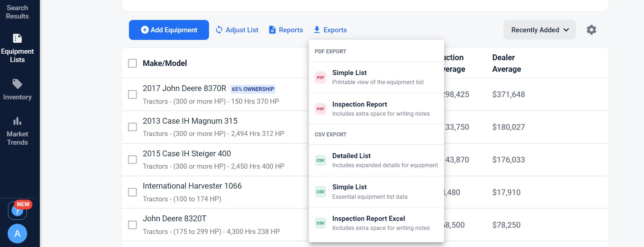Click the Recently Added chevron arrow
644x247 pixels.
click(566, 30)
